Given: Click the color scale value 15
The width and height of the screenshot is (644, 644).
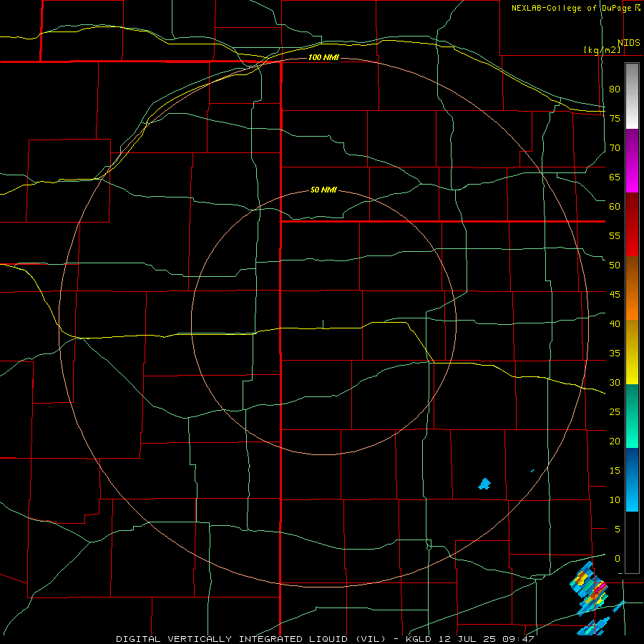Looking at the screenshot, I should 615,471.
